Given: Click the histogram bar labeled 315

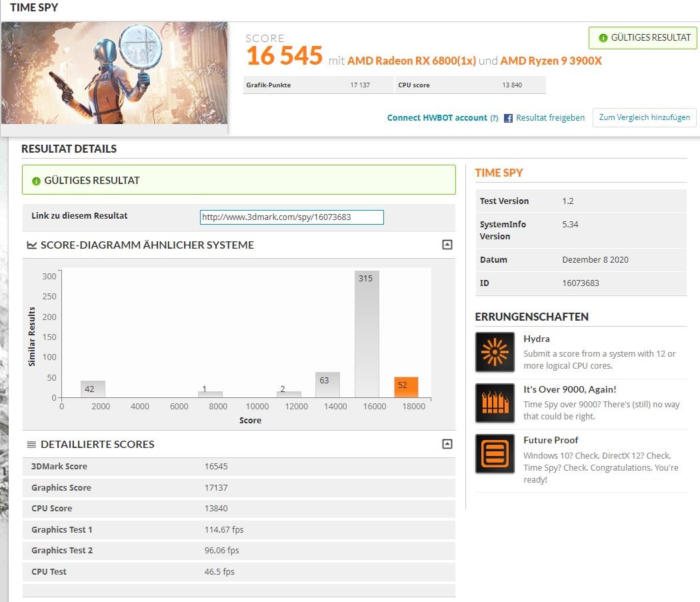Looking at the screenshot, I should pos(367,333).
